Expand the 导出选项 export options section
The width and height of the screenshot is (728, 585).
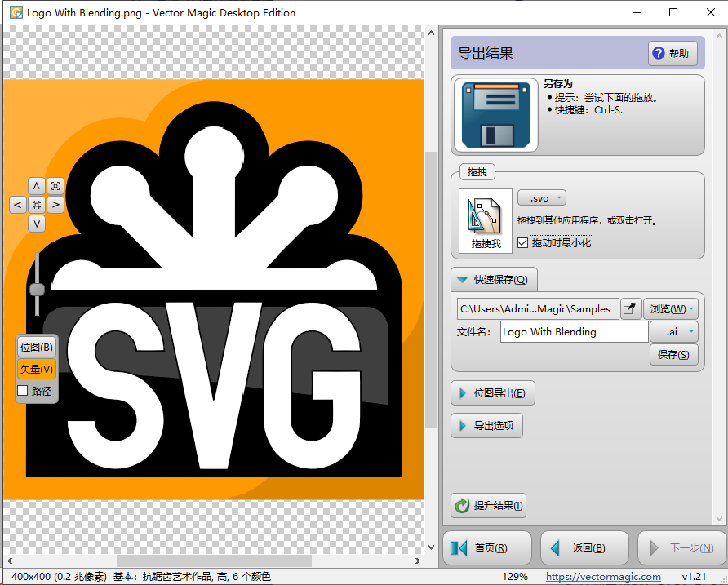[x=486, y=426]
